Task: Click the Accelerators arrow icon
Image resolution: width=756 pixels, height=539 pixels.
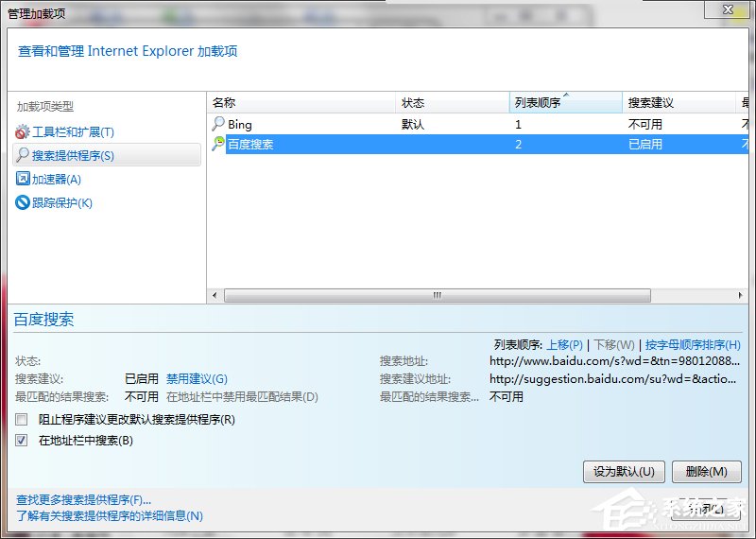Action: [x=23, y=179]
